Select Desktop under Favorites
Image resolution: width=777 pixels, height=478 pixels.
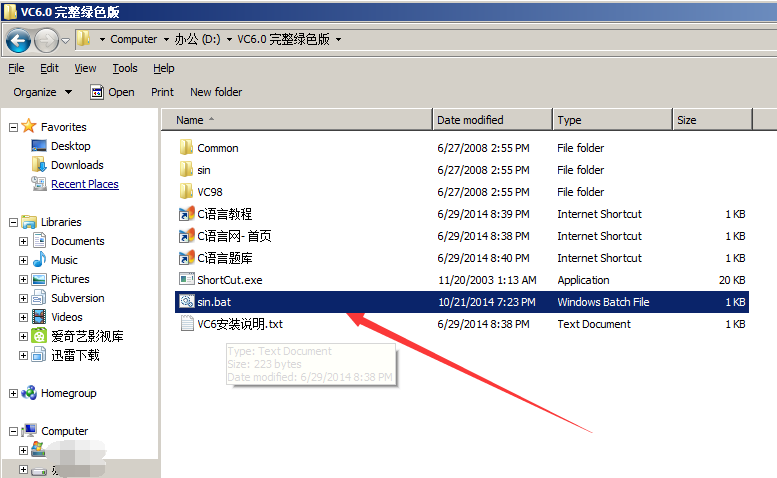click(x=70, y=146)
